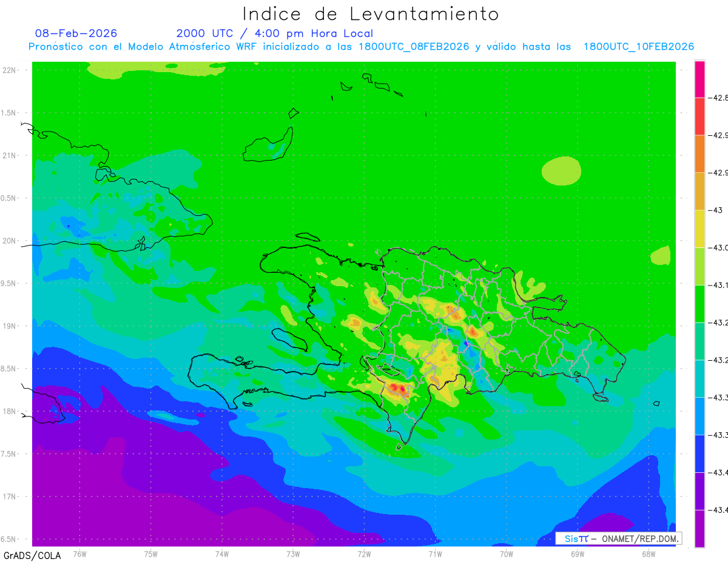This screenshot has width=728, height=562.
Task: Click the amber-gold legend swatch
Action: (699, 191)
